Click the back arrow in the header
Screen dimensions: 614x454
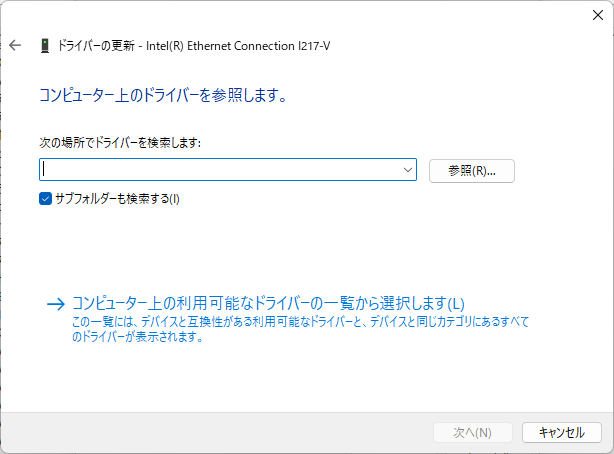click(x=15, y=46)
